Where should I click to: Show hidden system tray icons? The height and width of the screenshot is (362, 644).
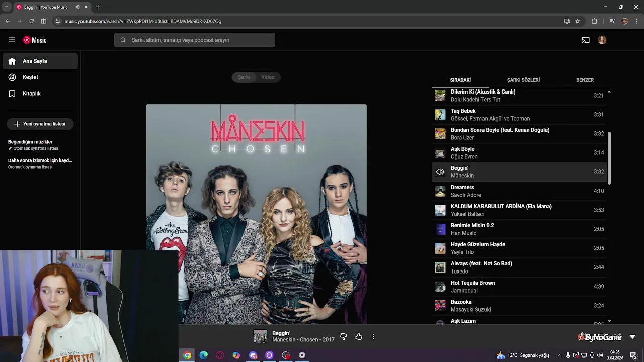559,355
